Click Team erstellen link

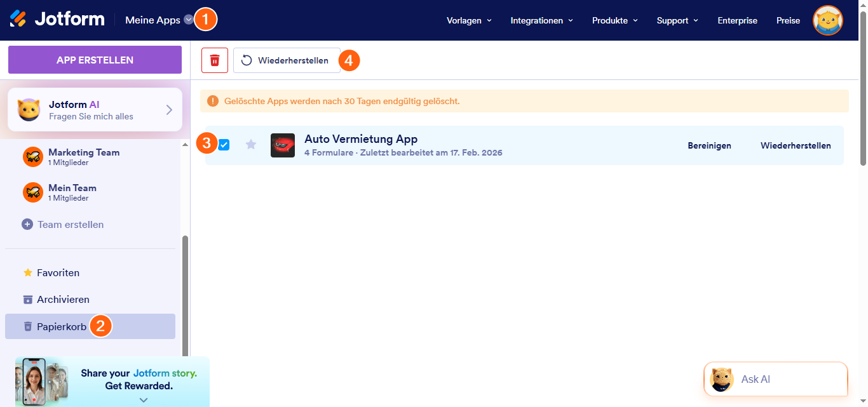pyautogui.click(x=71, y=224)
